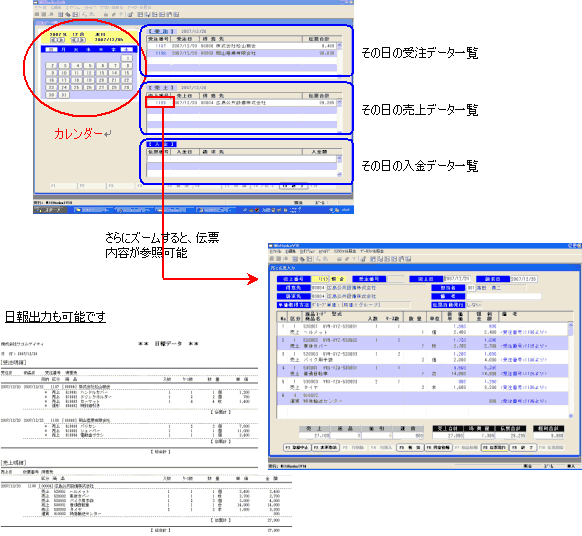The image size is (582, 536).
Task: Click first toolbar icon in calendar window
Action: coord(37,14)
